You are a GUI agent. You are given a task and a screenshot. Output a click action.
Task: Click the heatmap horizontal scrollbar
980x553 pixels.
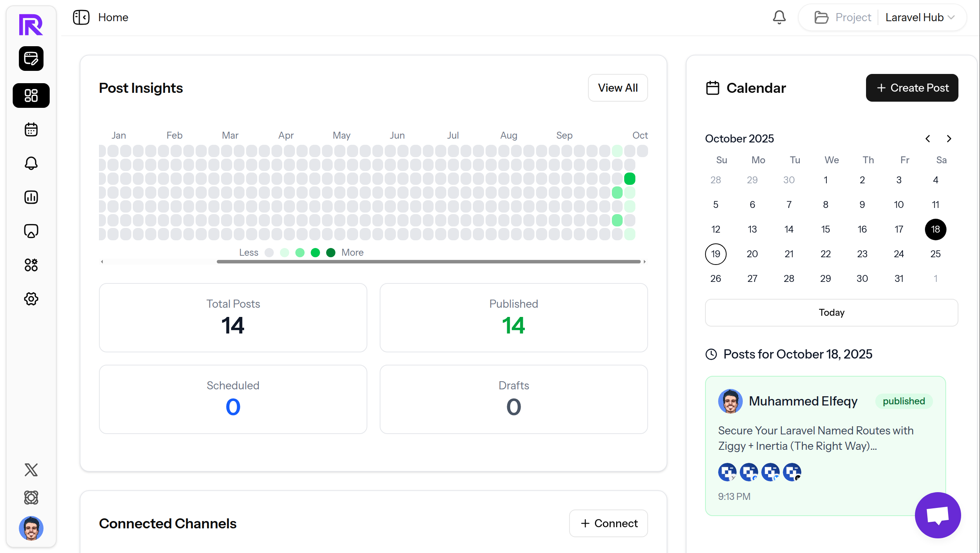(428, 261)
